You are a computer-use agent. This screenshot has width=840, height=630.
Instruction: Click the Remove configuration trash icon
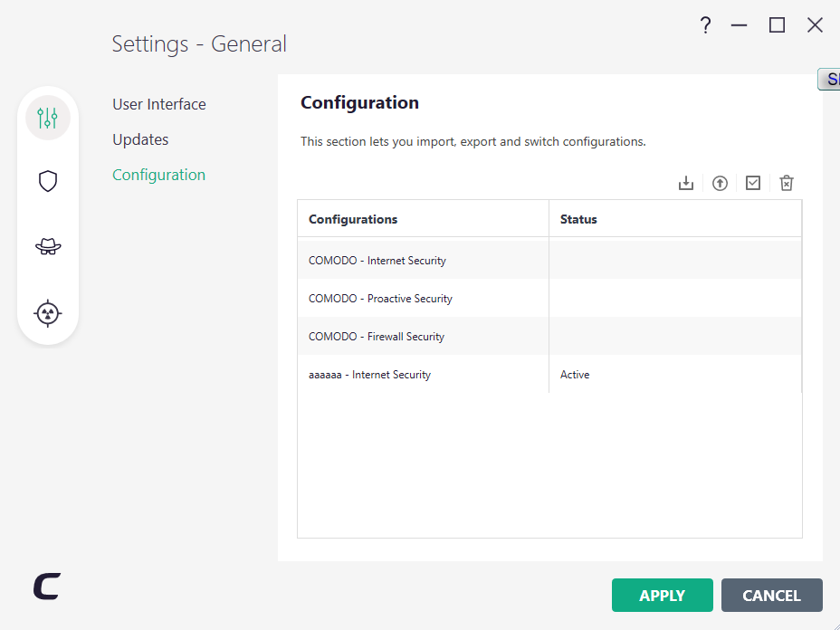click(787, 183)
